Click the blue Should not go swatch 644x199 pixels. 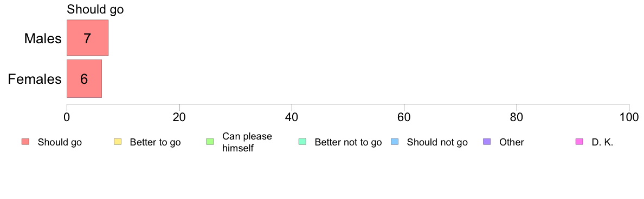[395, 142]
